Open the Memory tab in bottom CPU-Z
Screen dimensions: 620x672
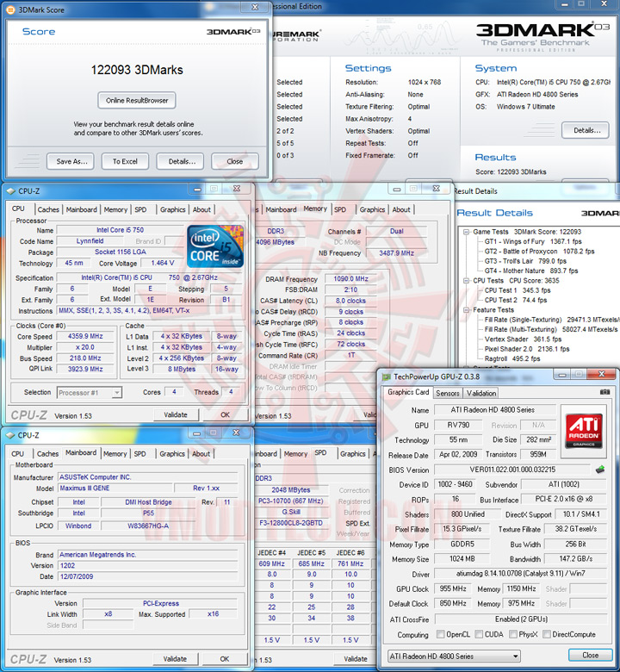pyautogui.click(x=115, y=454)
